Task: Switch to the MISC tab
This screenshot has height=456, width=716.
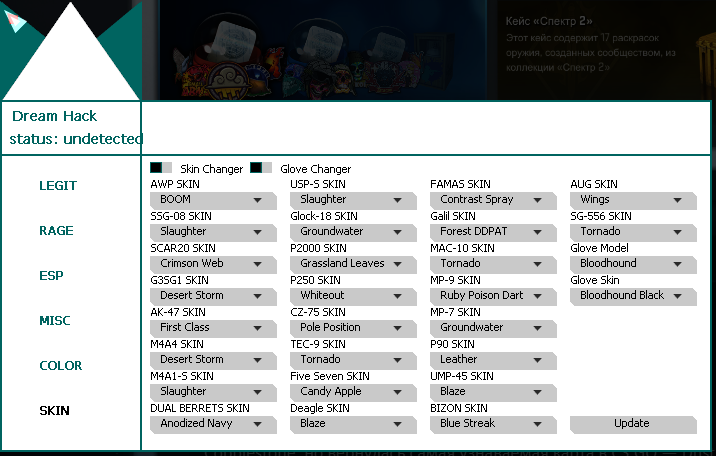Action: click(55, 320)
